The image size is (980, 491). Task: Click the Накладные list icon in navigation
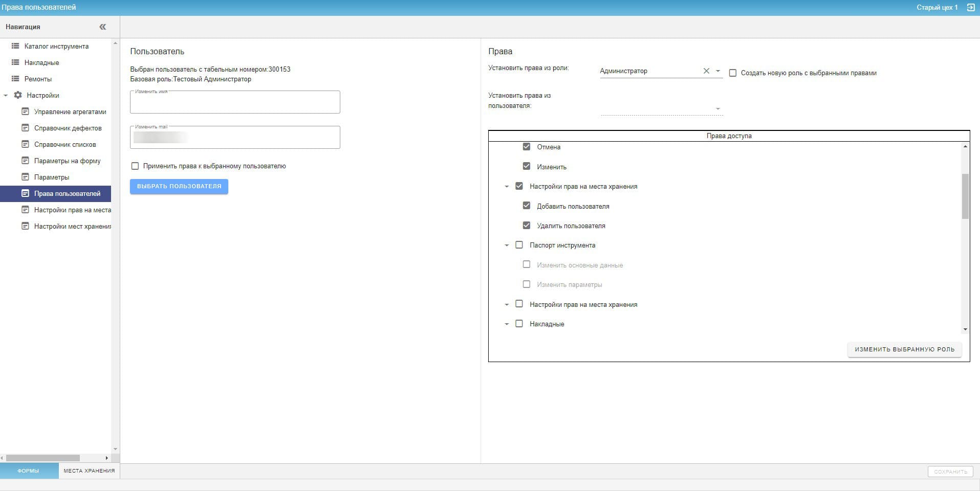point(15,62)
